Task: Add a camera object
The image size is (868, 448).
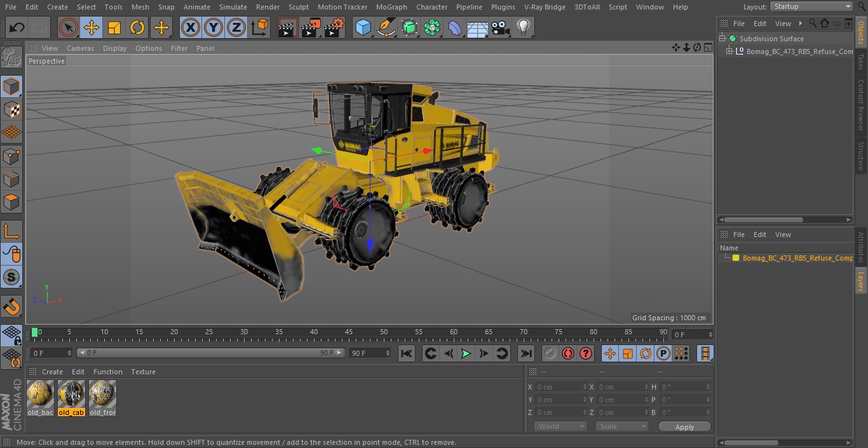Action: 501,27
